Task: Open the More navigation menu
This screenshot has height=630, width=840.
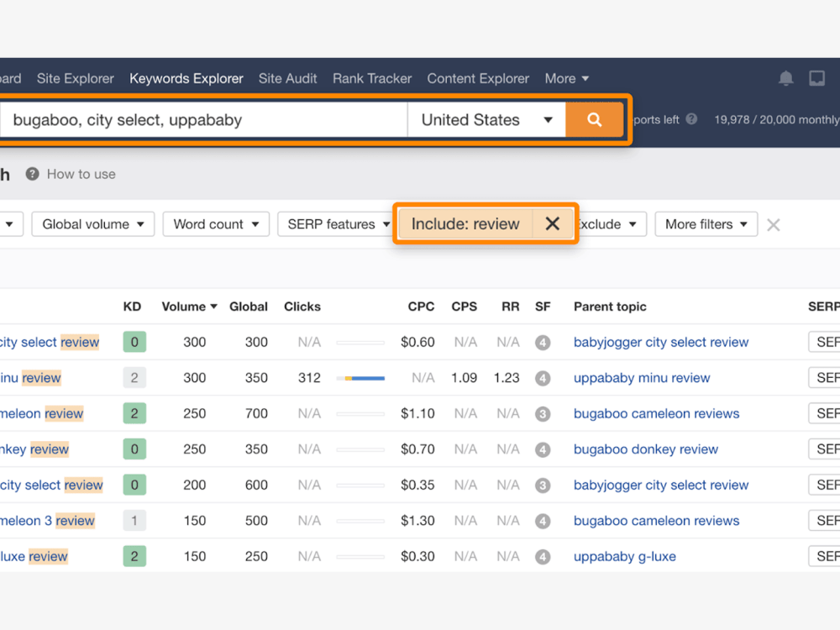Action: (x=566, y=79)
